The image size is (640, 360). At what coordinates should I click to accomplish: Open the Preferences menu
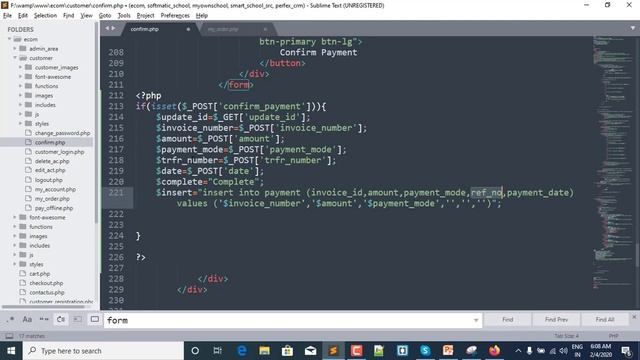pos(175,16)
